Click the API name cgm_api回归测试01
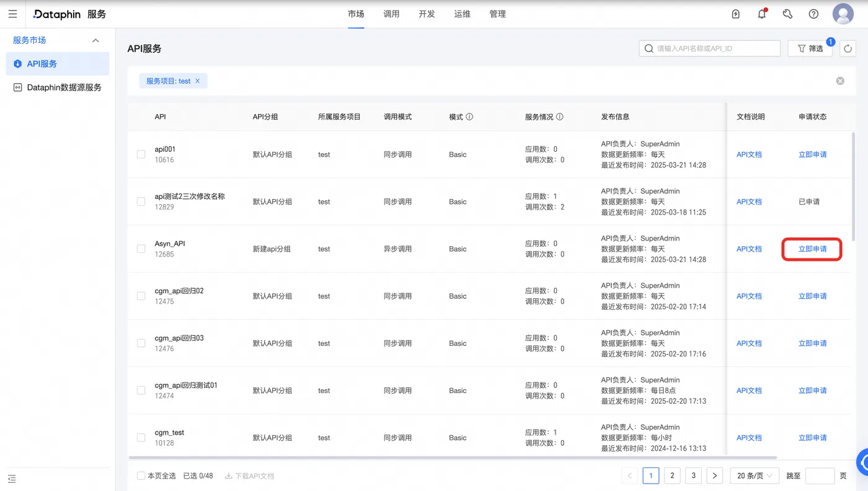Image resolution: width=868 pixels, height=491 pixels. [x=186, y=385]
